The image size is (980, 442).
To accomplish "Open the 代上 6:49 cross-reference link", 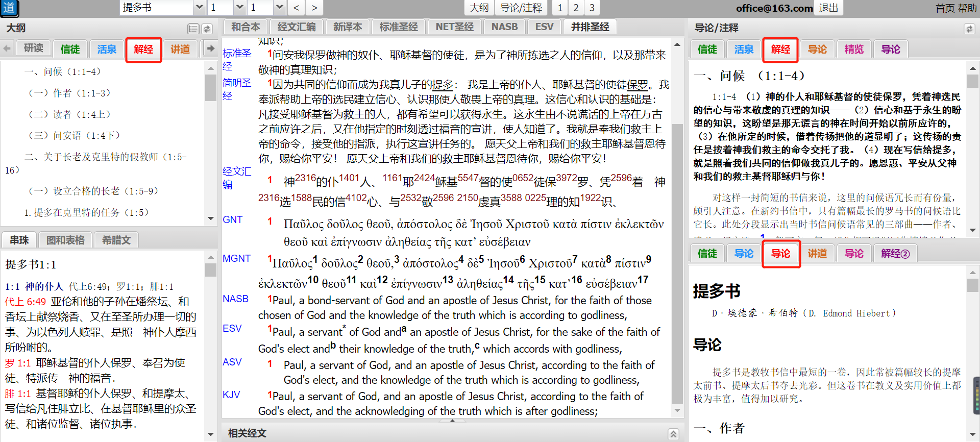I will 26,302.
